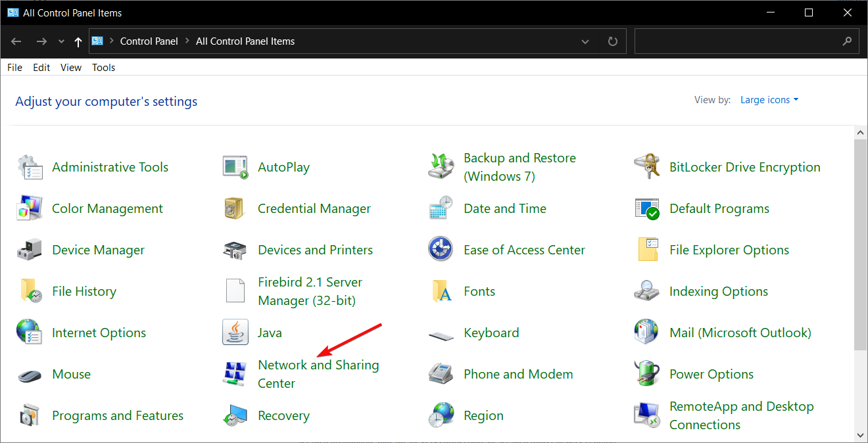Open the BitLocker Drive Encryption icon

[646, 168]
